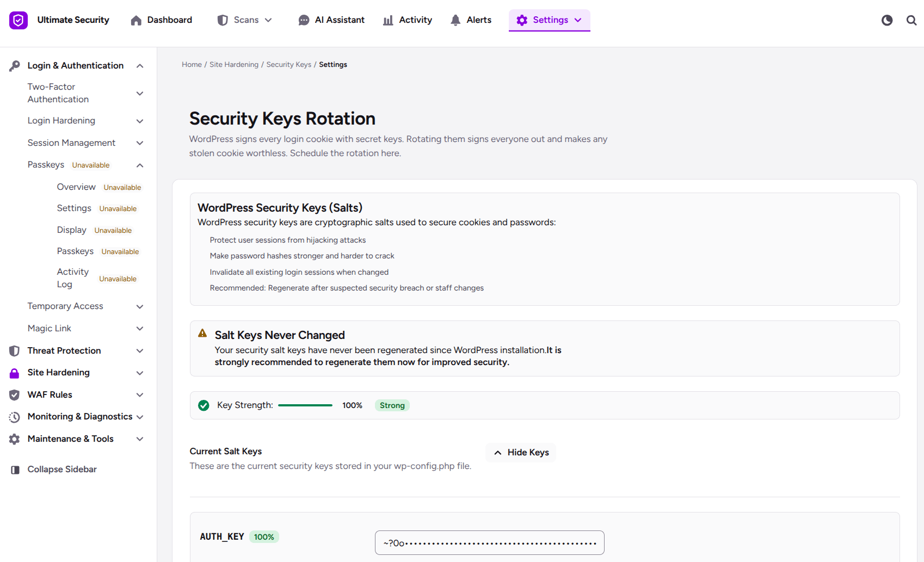
Task: Click the "WordPress Security Keys (Salts)" heading
Action: pyautogui.click(x=280, y=208)
